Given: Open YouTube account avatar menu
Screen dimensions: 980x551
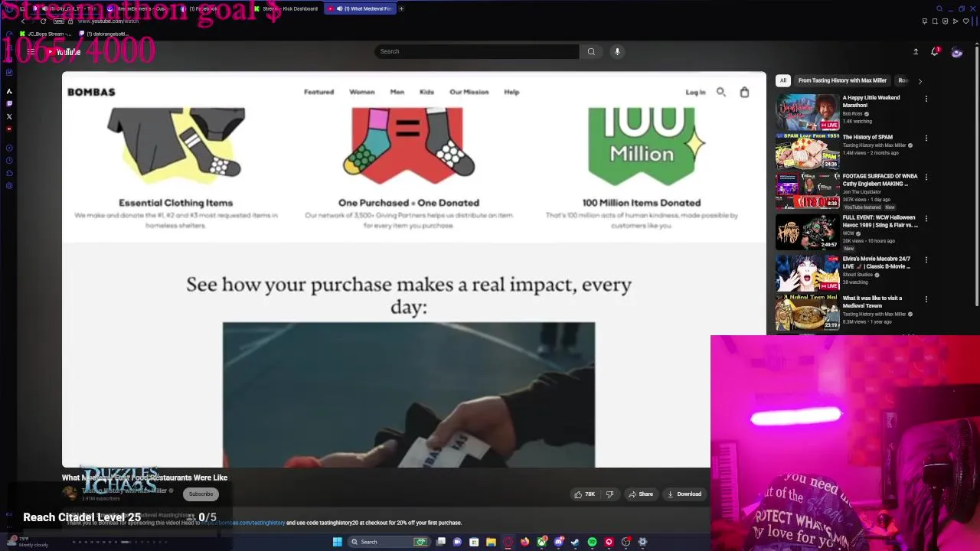Looking at the screenshot, I should pos(956,51).
